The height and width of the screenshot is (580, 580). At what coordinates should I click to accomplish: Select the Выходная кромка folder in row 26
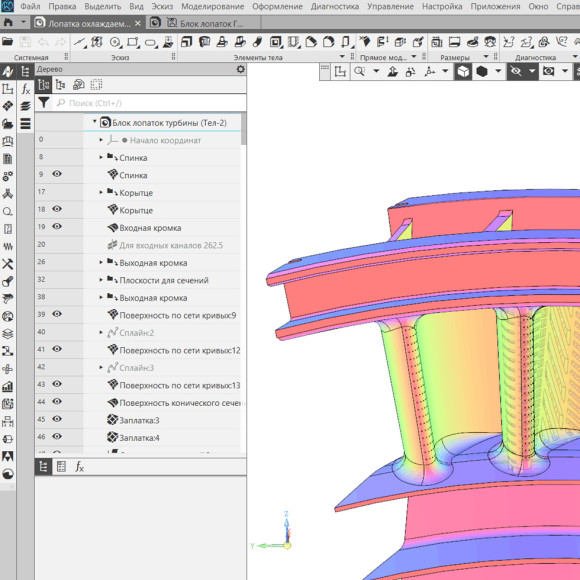(153, 263)
